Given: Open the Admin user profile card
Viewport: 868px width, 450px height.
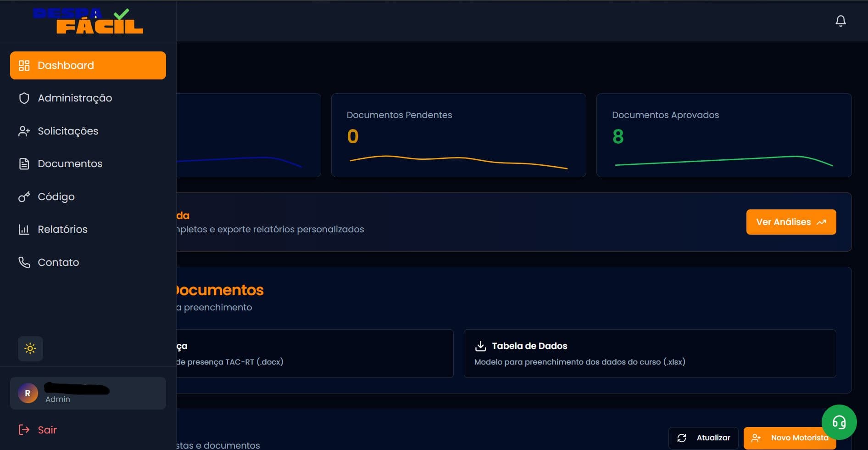Looking at the screenshot, I should [x=88, y=394].
